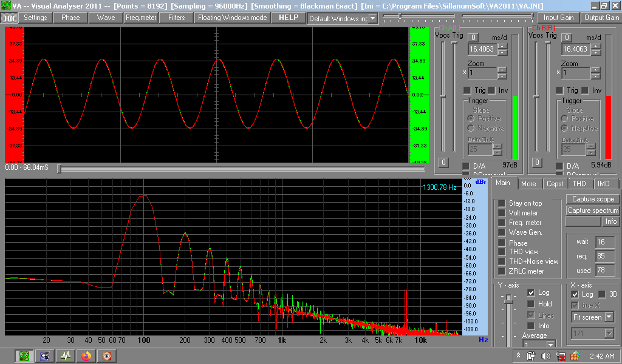The height and width of the screenshot is (364, 622).
Task: Open the Input Gain button
Action: [x=559, y=18]
